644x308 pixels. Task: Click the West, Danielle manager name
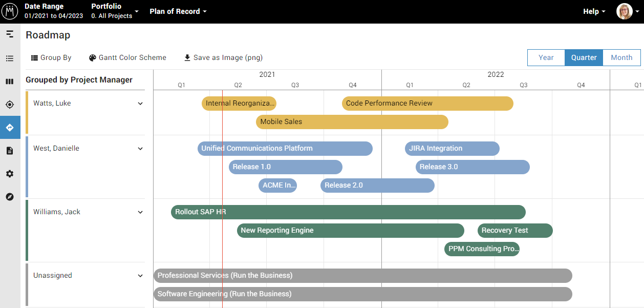56,149
